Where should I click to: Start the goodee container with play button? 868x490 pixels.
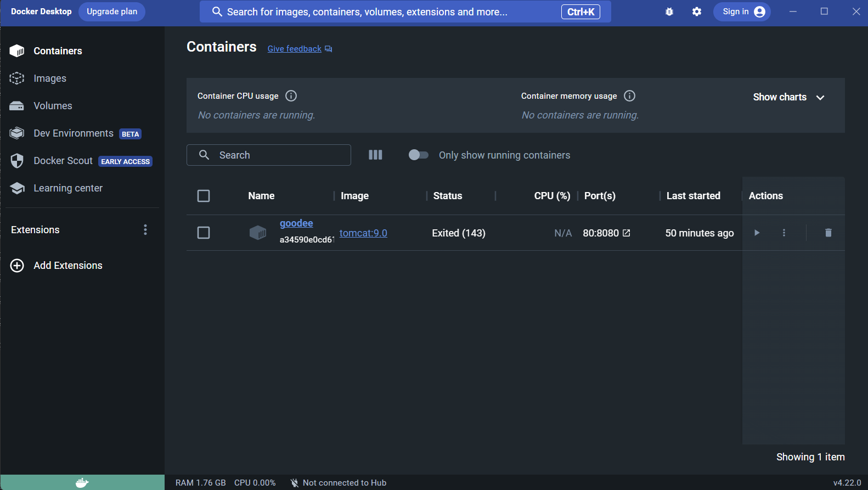pos(757,233)
